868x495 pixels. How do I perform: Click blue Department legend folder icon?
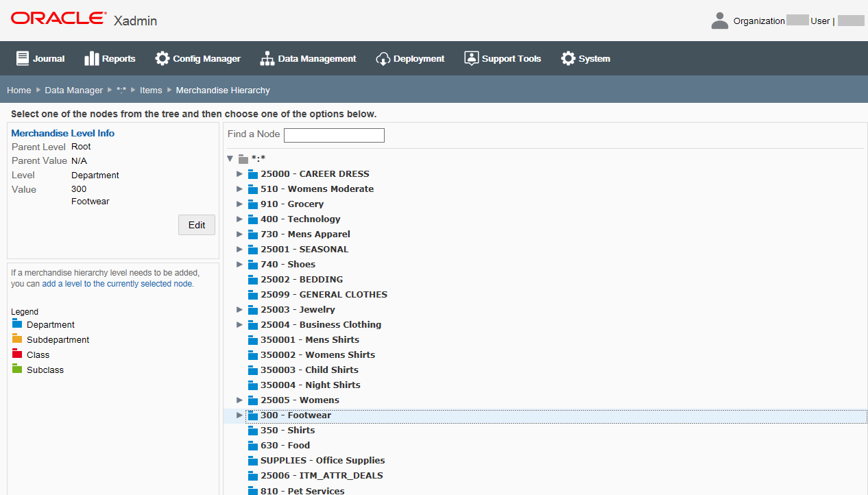click(17, 324)
